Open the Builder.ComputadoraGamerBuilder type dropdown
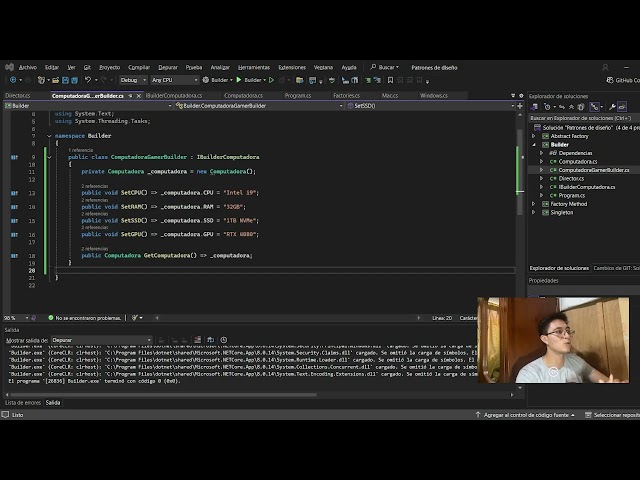This screenshot has width=640, height=480. click(x=259, y=106)
